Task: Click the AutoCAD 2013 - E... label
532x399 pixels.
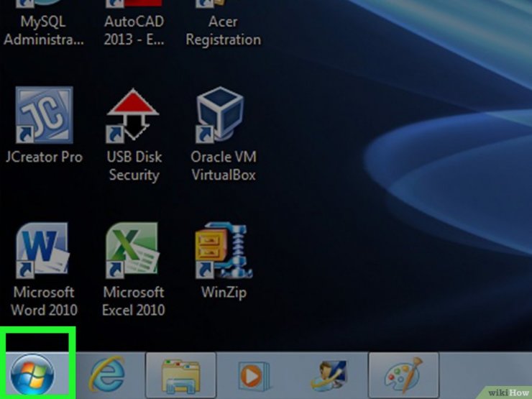Action: click(134, 30)
